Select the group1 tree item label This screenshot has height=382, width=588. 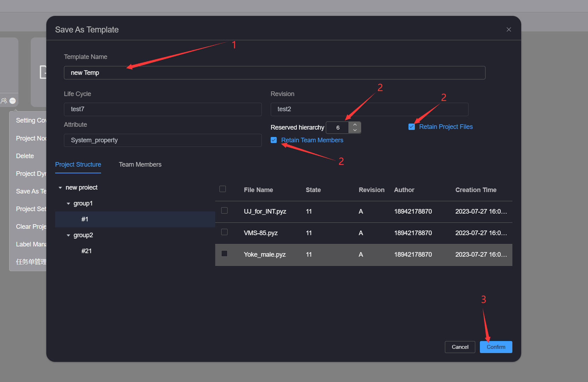coord(83,203)
